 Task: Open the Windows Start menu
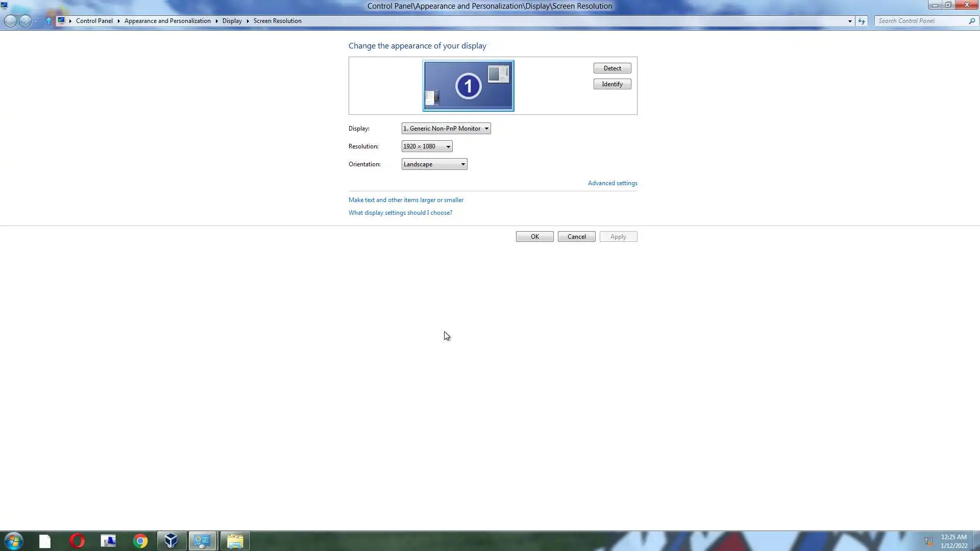coord(14,541)
